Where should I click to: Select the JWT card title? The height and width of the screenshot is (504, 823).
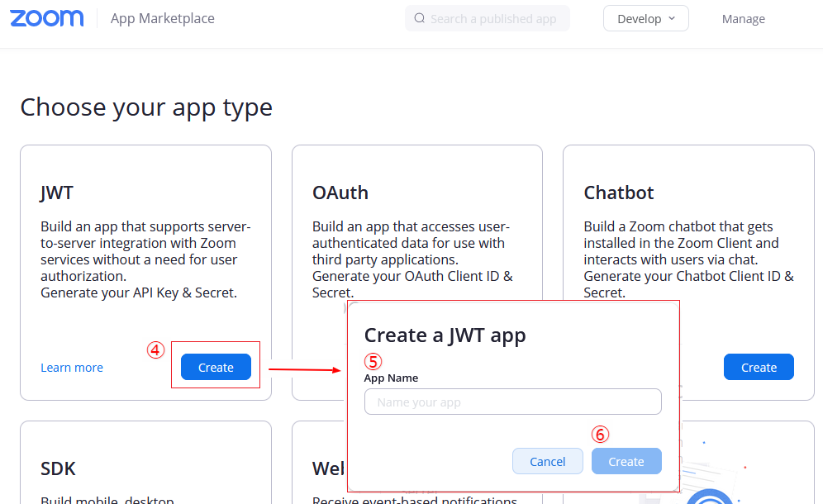click(x=57, y=193)
